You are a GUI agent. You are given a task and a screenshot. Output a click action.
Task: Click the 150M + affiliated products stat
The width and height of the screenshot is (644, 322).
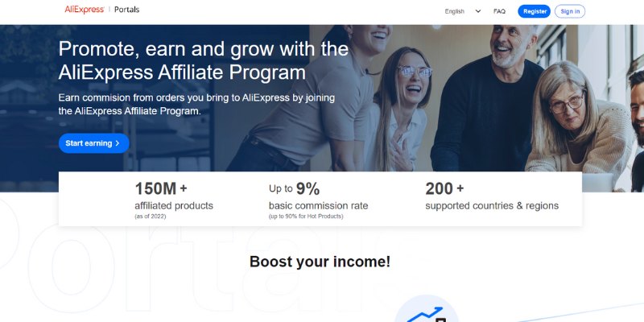pyautogui.click(x=174, y=200)
